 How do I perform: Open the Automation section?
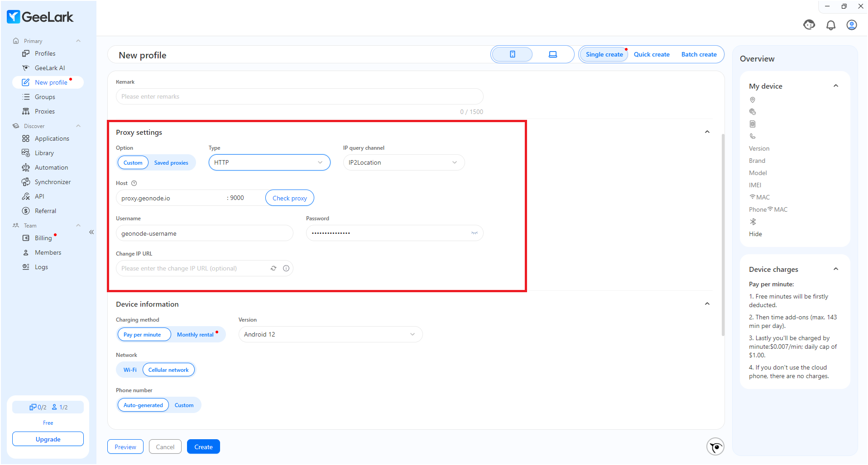[x=51, y=167]
